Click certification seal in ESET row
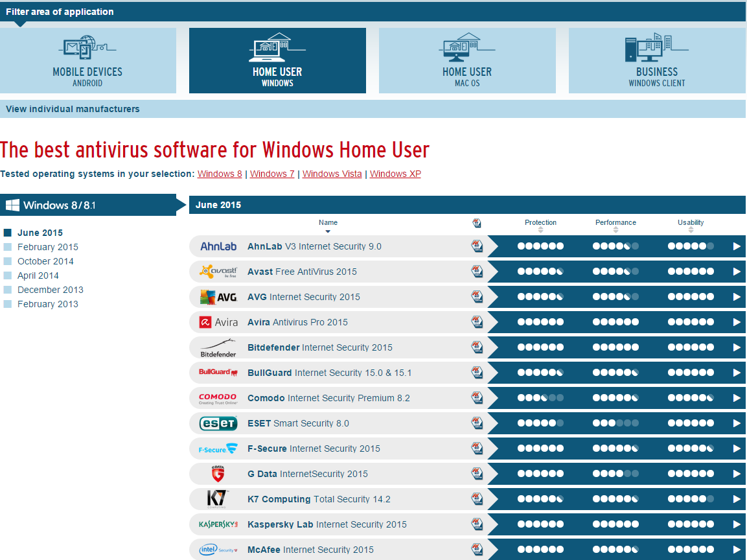The height and width of the screenshot is (560, 747). pyautogui.click(x=477, y=423)
